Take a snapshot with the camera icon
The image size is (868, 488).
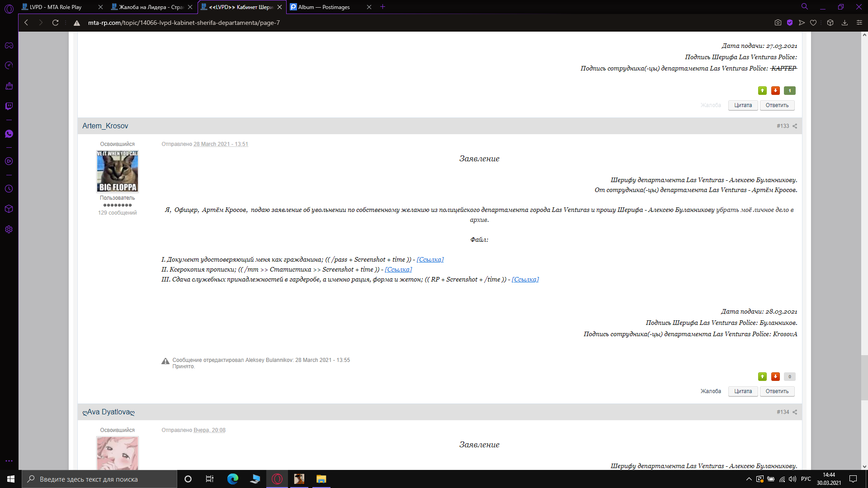pos(778,23)
